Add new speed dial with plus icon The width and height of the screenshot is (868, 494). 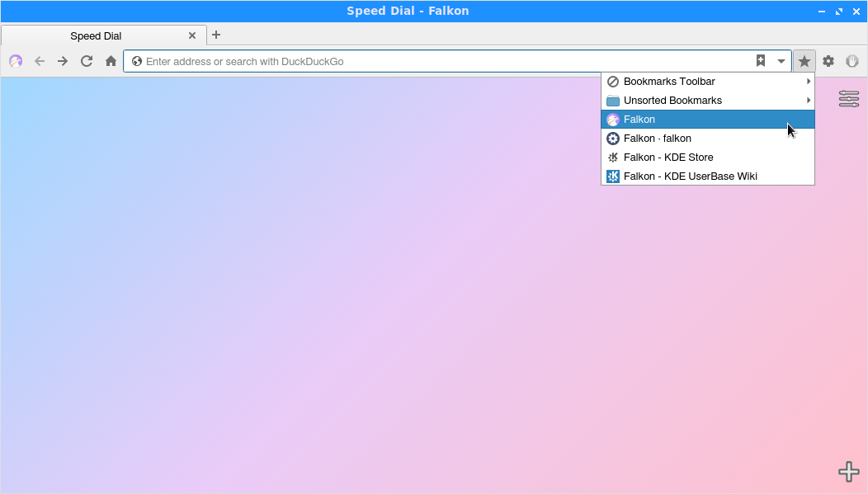point(849,472)
